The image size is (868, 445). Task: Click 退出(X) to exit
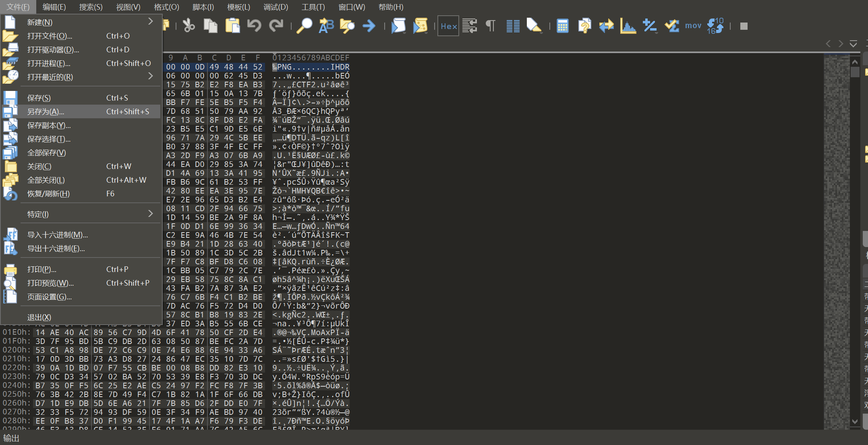pos(39,317)
